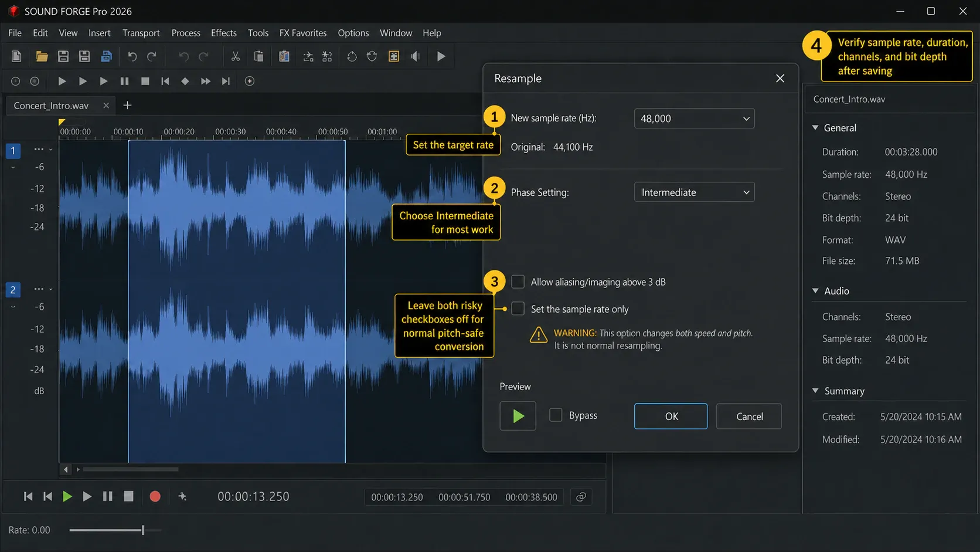Viewport: 980px width, 552px height.
Task: Open the New sample rate dropdown
Action: (694, 118)
